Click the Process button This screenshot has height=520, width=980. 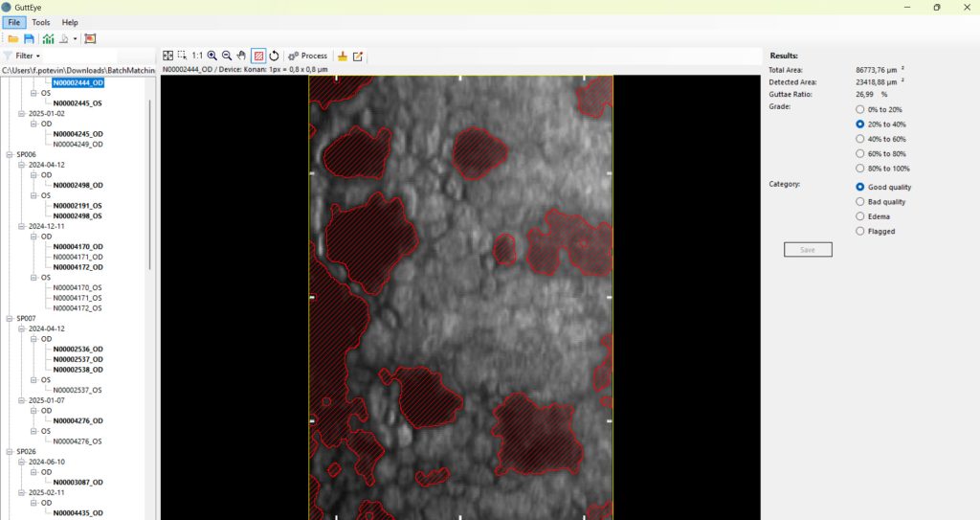[307, 56]
